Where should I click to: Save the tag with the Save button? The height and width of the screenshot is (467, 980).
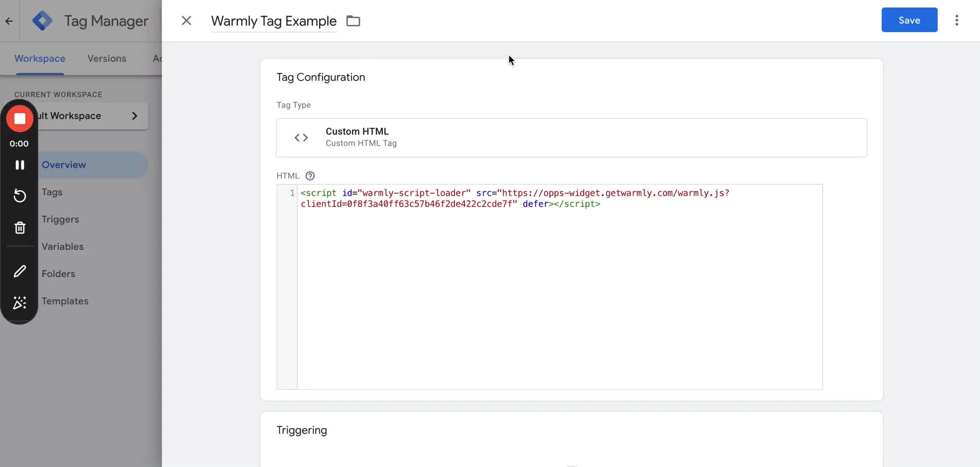click(x=909, y=20)
